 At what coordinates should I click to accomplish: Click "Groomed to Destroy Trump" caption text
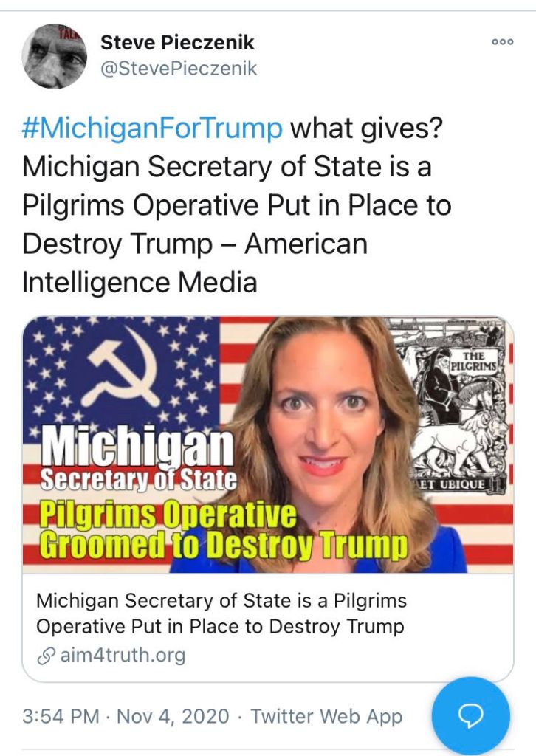pos(223,545)
